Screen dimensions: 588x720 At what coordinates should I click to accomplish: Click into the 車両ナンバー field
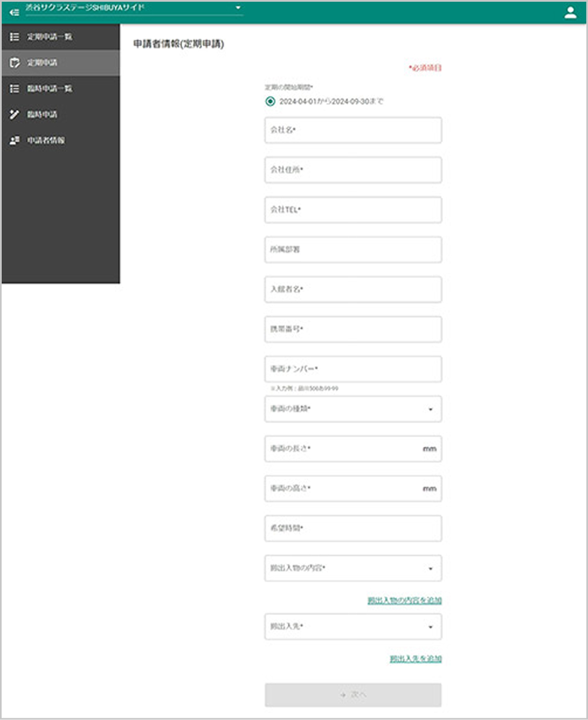353,369
